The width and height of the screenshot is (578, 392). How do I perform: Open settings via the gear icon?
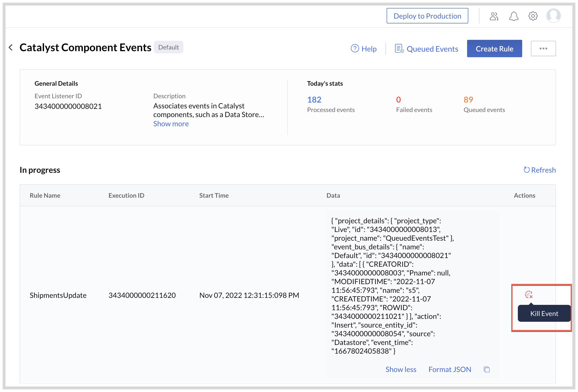pyautogui.click(x=533, y=16)
